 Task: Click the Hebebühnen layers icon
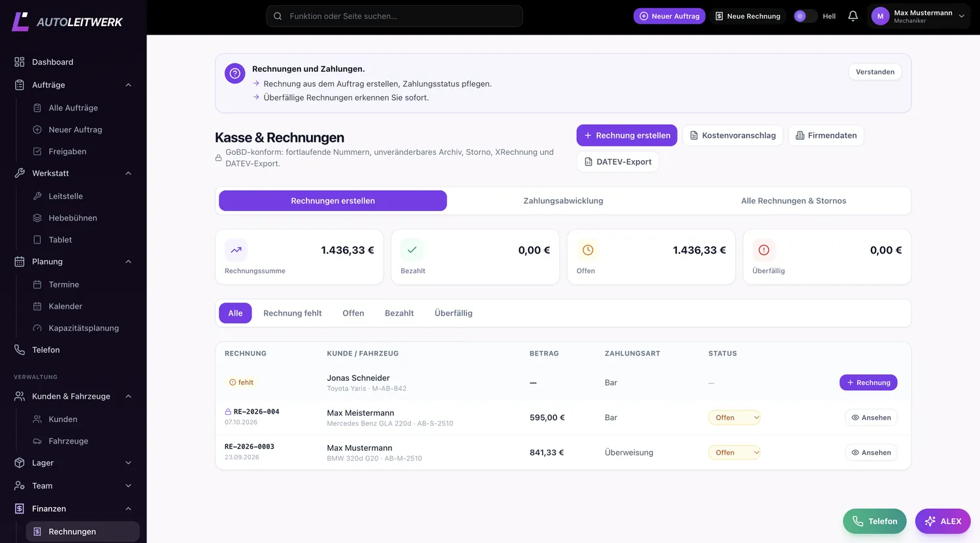37,218
